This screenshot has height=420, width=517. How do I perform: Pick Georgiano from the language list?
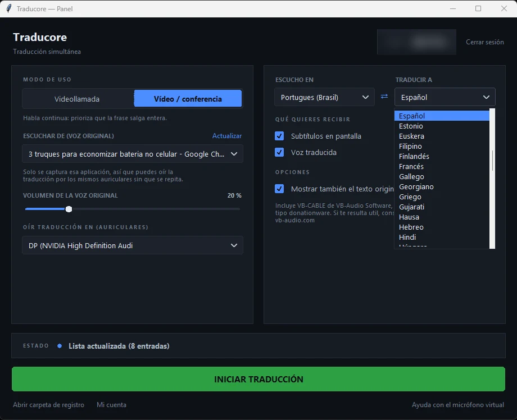[x=442, y=187]
